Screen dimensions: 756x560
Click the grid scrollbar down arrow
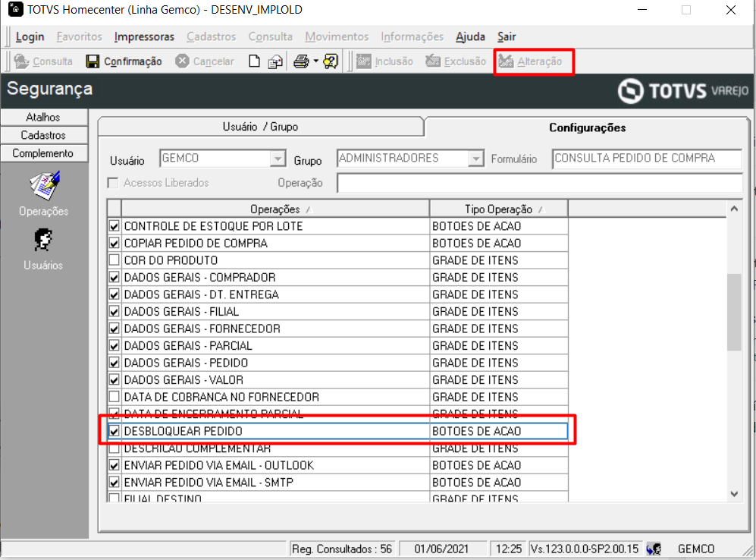pyautogui.click(x=734, y=494)
